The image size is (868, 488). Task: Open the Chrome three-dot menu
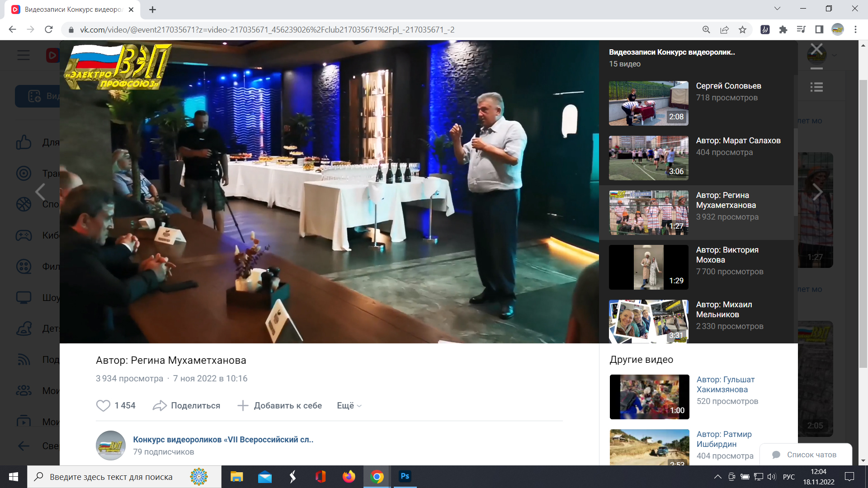tap(855, 29)
